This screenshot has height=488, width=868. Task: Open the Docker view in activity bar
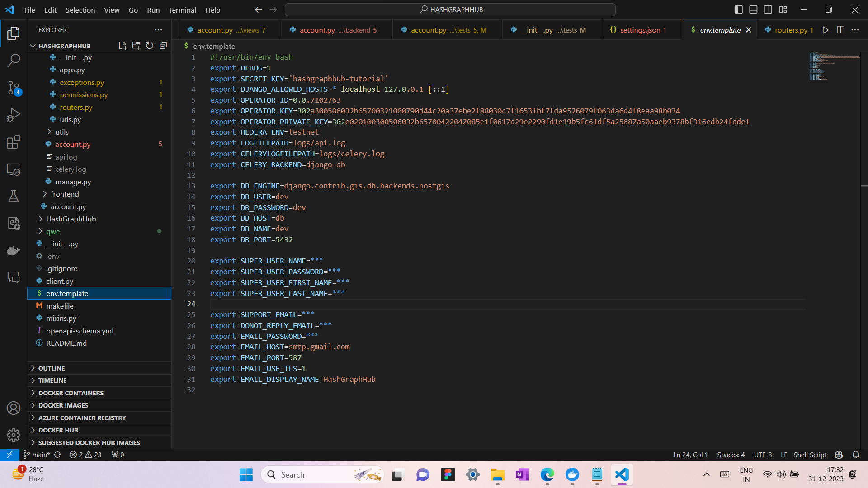click(14, 250)
